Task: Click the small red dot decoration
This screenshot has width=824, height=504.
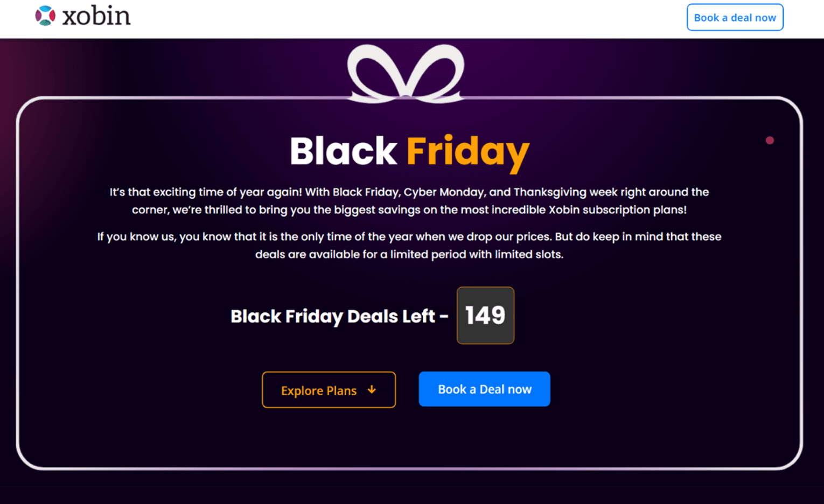Action: click(x=770, y=141)
